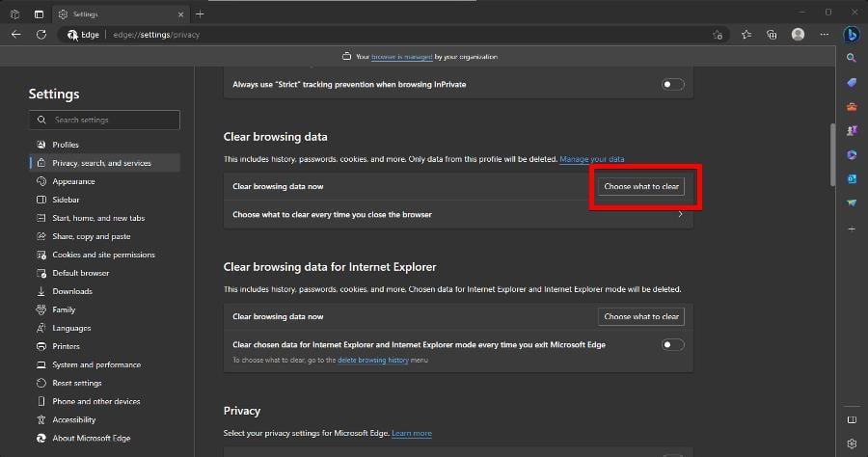The image size is (868, 457).
Task: Click Choose what to clear under Clear browsing data
Action: click(641, 186)
